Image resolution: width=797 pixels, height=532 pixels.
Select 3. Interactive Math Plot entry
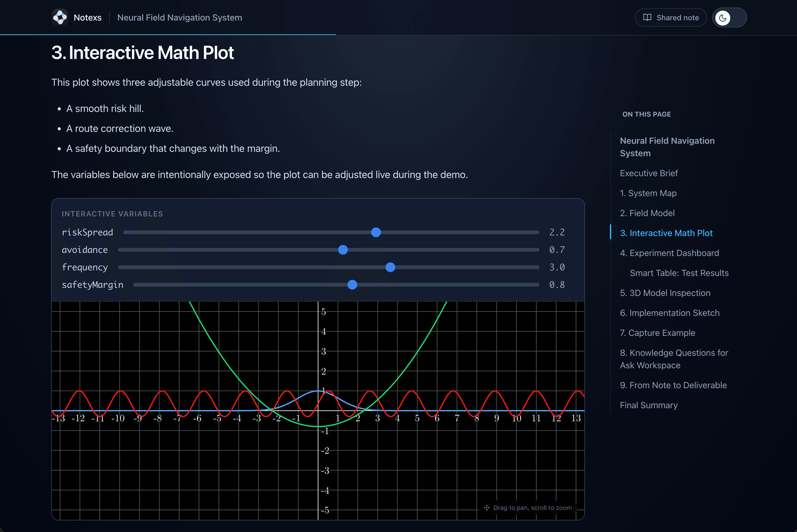click(x=666, y=233)
